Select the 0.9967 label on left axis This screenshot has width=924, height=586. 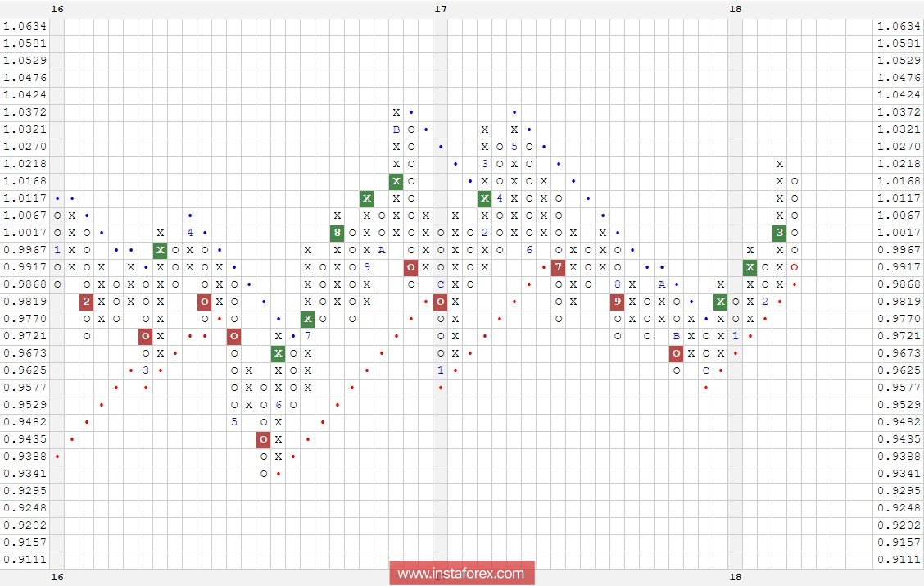click(x=25, y=249)
